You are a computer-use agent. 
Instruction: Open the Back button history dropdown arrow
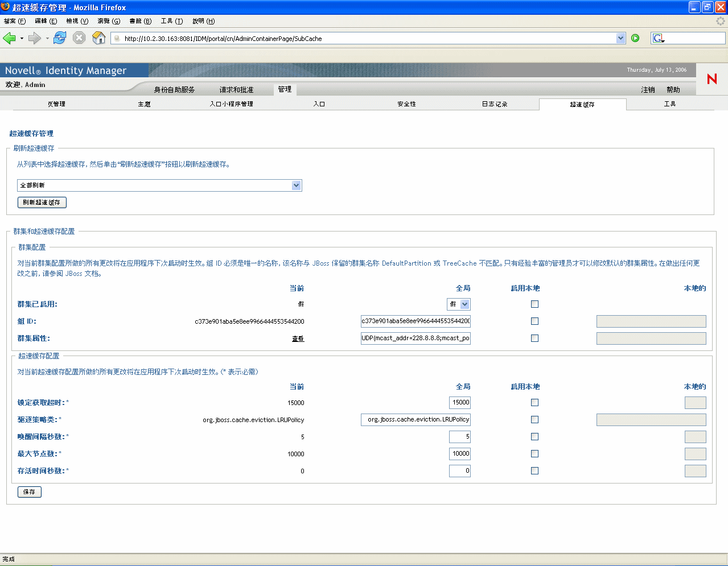tap(22, 39)
